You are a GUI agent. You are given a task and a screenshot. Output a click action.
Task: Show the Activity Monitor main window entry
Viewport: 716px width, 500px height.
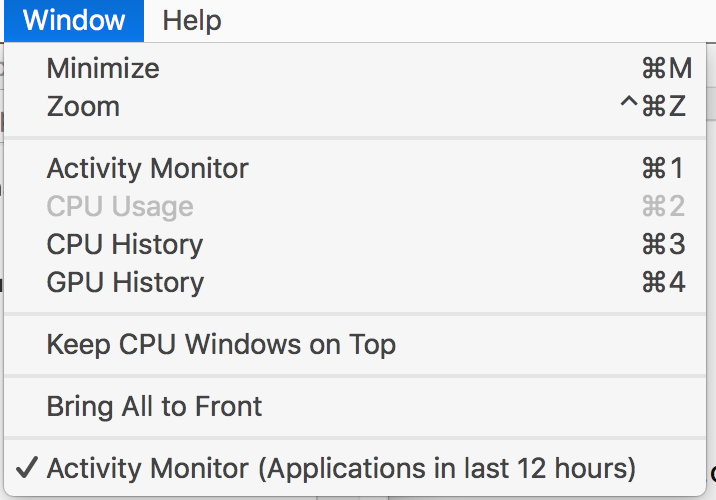pyautogui.click(x=147, y=168)
